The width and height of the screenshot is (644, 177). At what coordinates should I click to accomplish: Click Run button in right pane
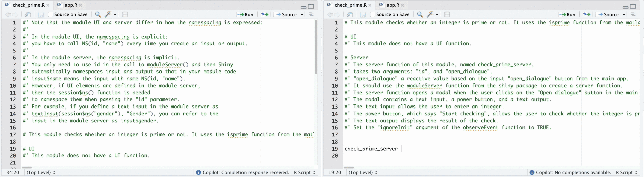[567, 15]
